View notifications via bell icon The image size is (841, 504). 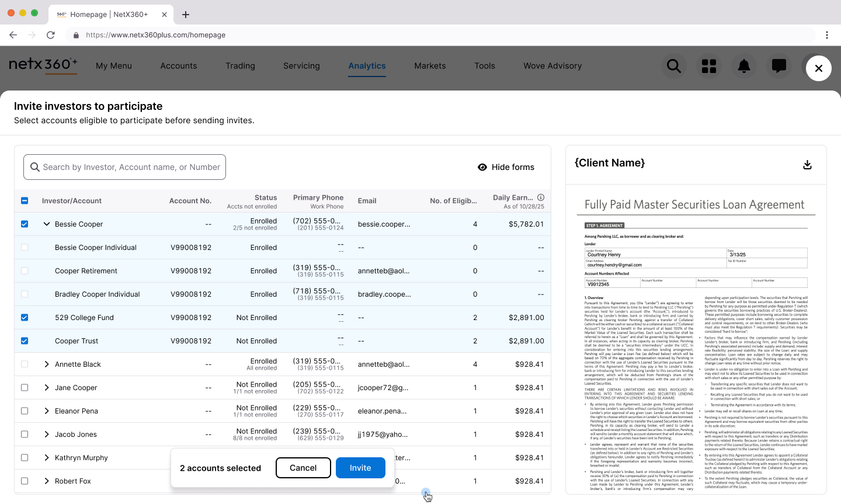744,66
